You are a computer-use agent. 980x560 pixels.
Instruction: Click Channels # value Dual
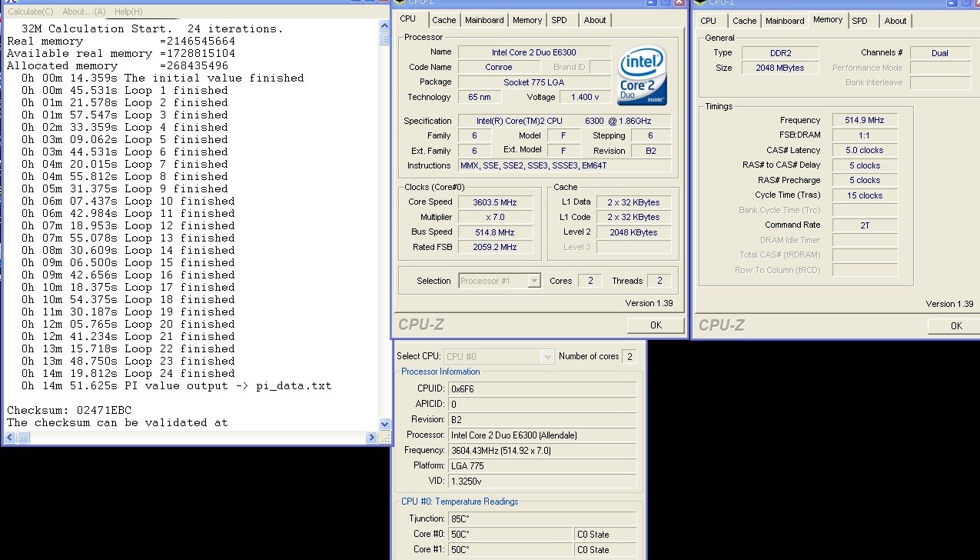pos(940,53)
